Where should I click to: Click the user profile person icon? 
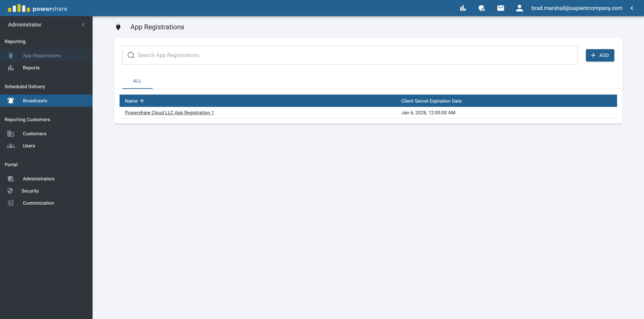519,8
